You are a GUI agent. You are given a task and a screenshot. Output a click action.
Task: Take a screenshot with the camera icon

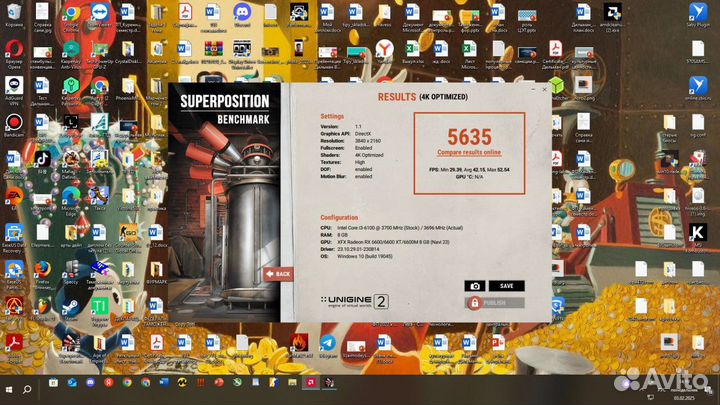[475, 286]
